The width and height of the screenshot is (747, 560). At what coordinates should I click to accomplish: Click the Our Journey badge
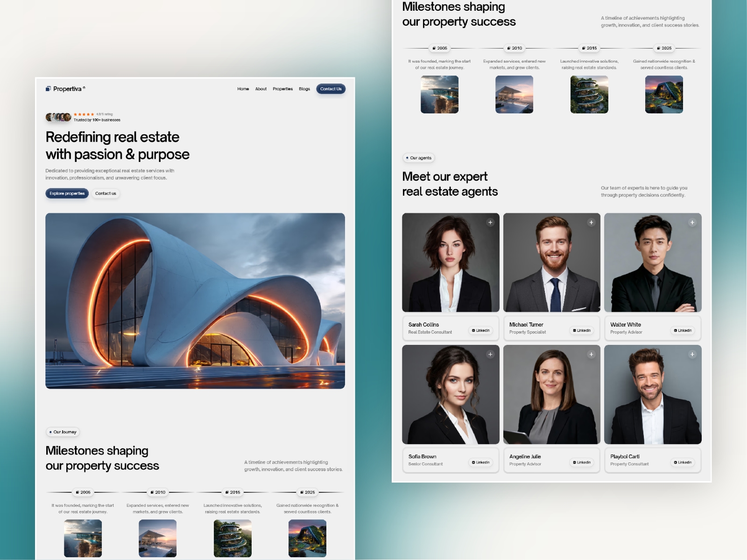(x=63, y=432)
